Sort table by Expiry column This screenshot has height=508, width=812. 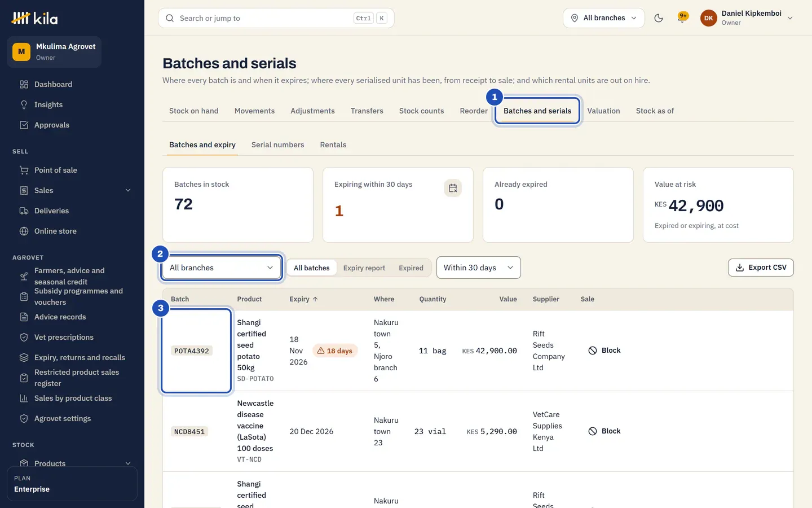303,299
